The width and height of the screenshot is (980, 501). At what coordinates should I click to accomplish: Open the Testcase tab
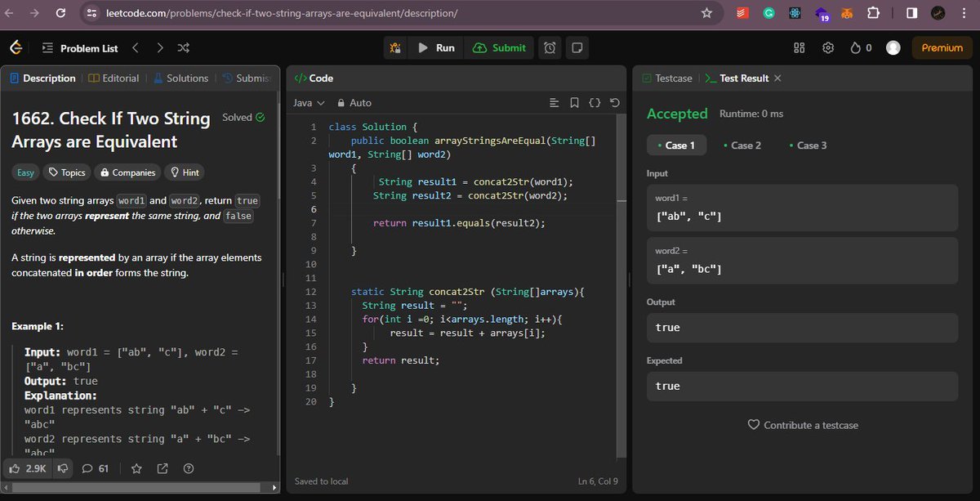(666, 78)
